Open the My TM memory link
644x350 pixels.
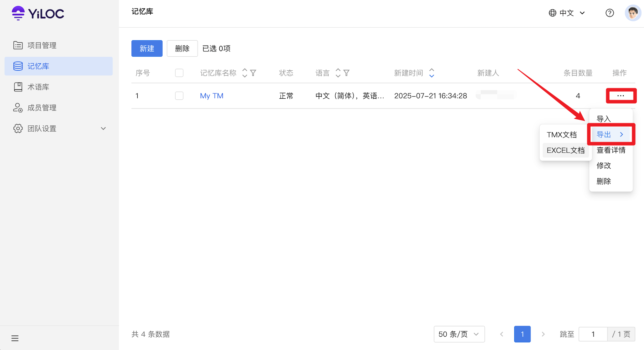point(212,96)
